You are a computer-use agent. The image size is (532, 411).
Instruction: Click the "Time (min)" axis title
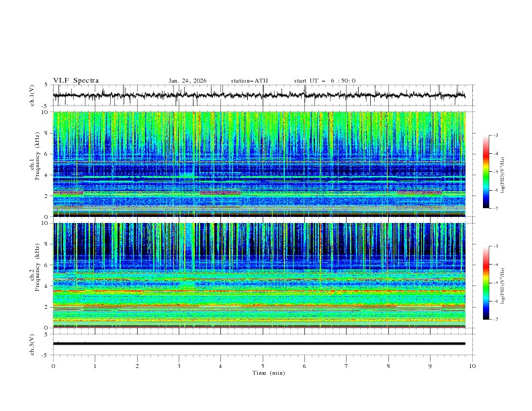(269, 373)
